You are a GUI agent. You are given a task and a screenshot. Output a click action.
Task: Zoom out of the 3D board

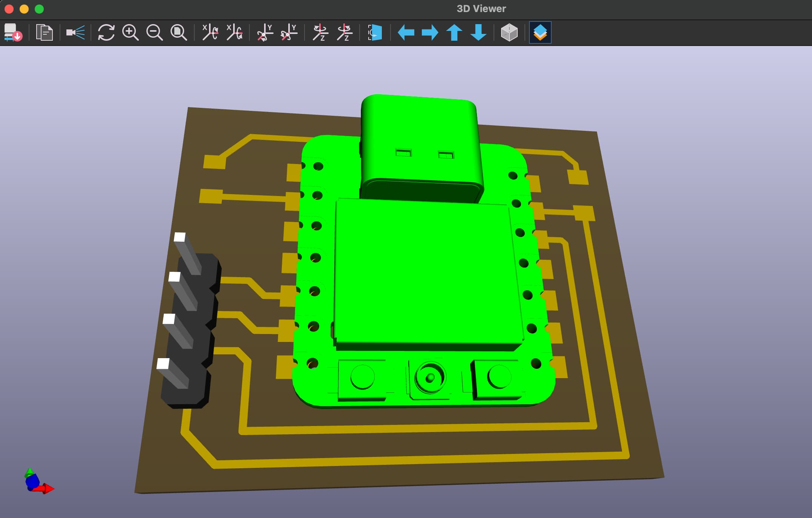pos(154,32)
